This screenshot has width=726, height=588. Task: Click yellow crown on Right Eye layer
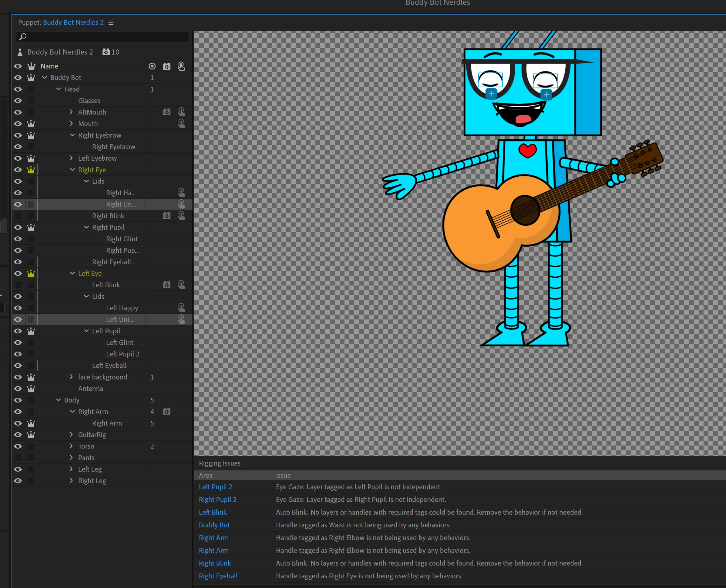(x=31, y=170)
